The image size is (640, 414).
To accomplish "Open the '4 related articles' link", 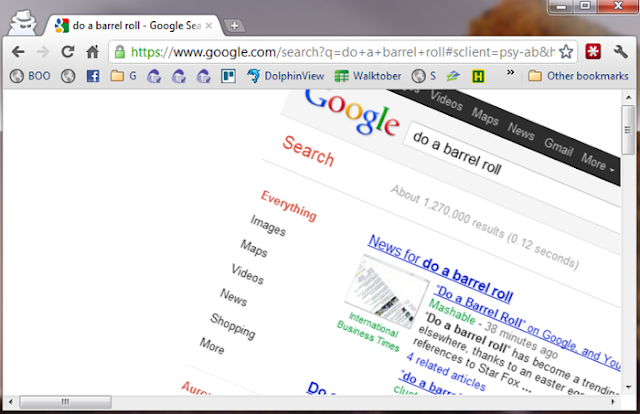I will pyautogui.click(x=446, y=372).
